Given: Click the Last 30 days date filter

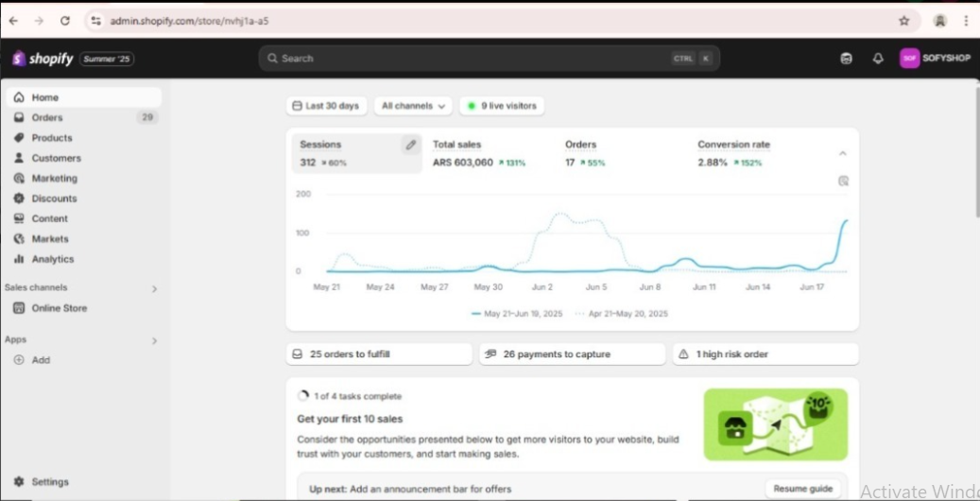Looking at the screenshot, I should pyautogui.click(x=326, y=106).
